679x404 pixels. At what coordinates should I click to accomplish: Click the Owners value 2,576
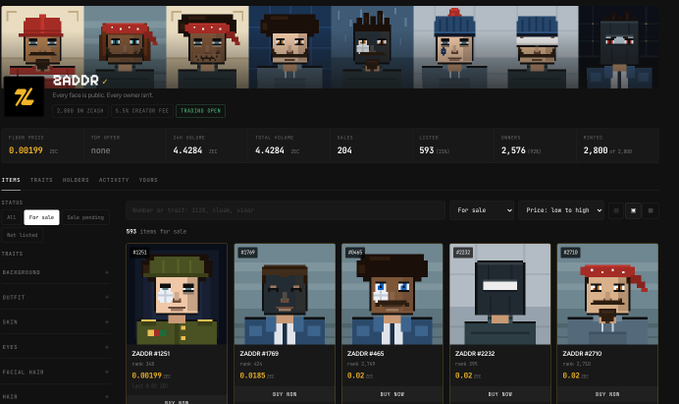point(513,150)
